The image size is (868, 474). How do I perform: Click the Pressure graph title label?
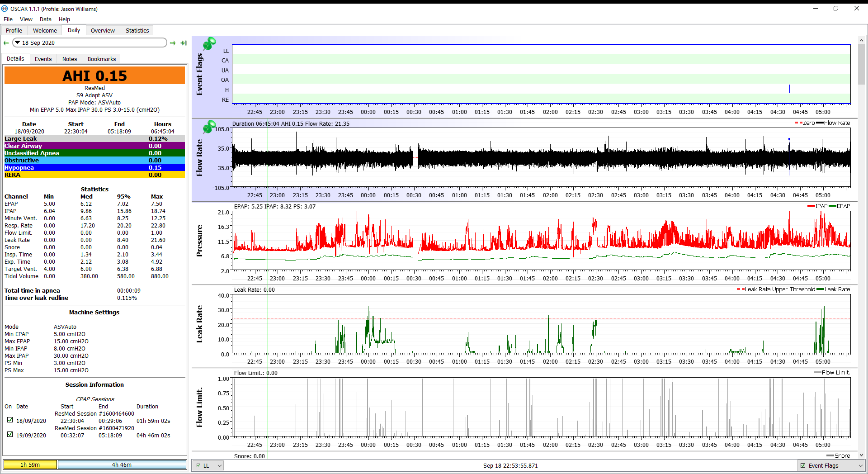click(x=199, y=241)
